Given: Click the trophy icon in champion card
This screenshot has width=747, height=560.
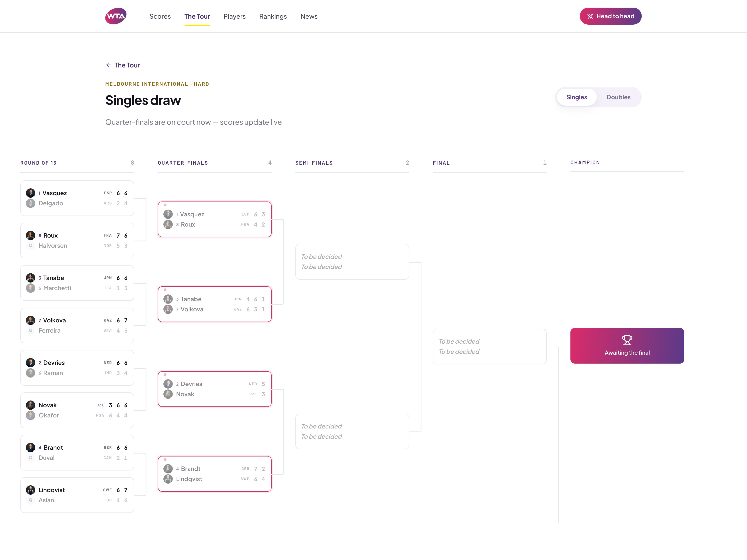Looking at the screenshot, I should [x=627, y=340].
